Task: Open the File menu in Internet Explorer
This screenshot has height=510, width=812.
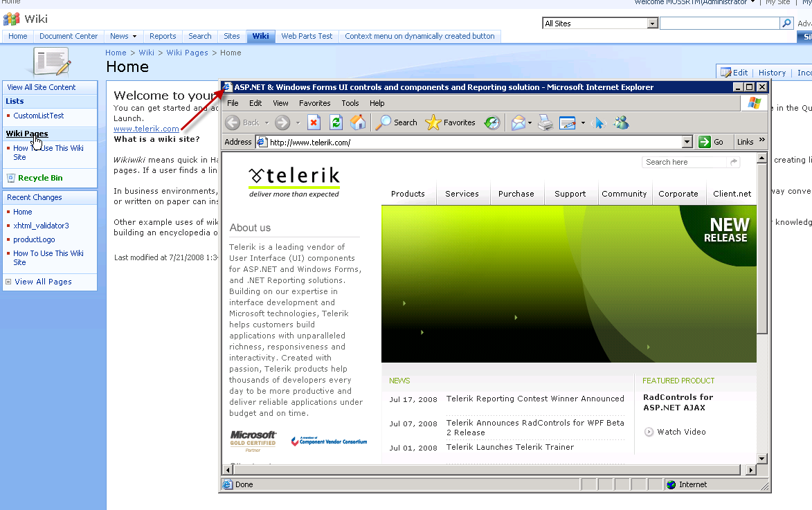Action: [x=233, y=103]
